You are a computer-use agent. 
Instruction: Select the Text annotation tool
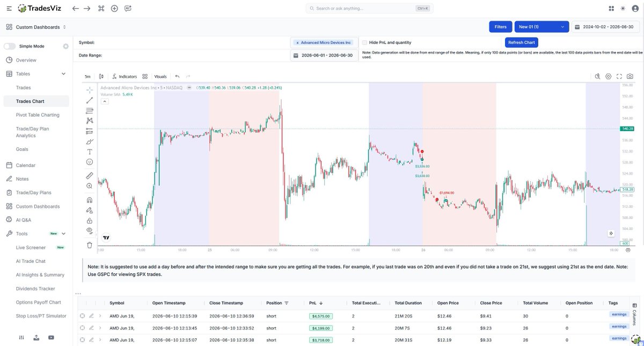point(90,152)
